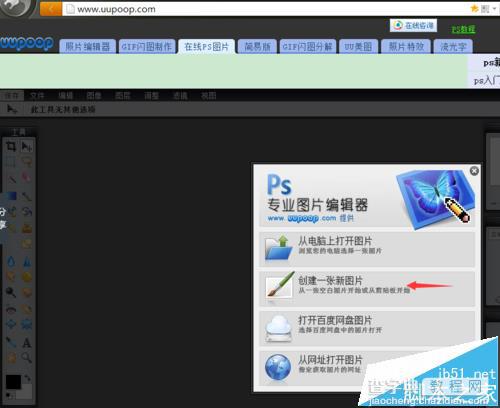
Task: Reset colors to default black and white
Action: click(9, 395)
